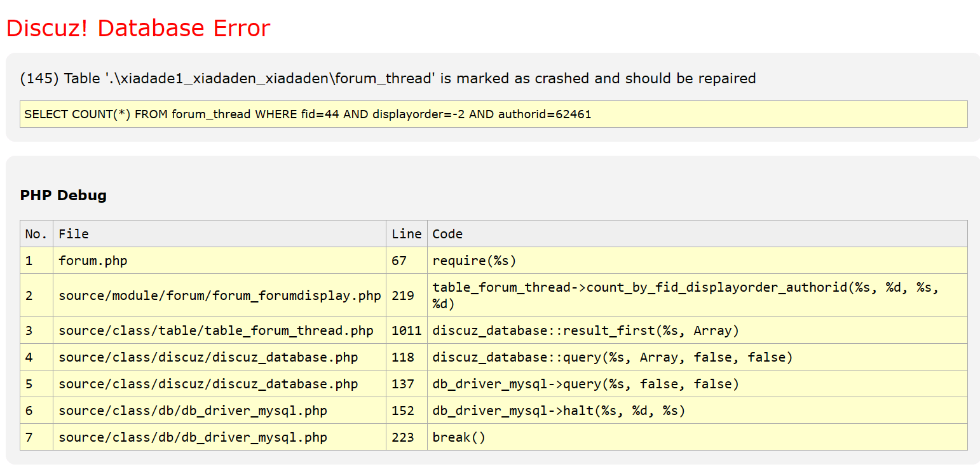Select the line number 1011 cell
Image resolution: width=980 pixels, height=469 pixels.
point(407,330)
